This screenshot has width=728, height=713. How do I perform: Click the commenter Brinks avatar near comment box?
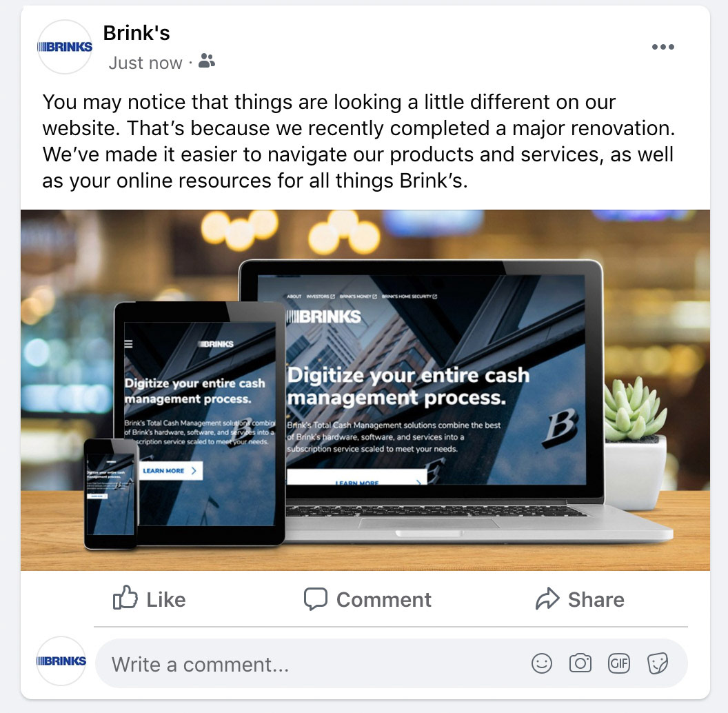tap(61, 661)
